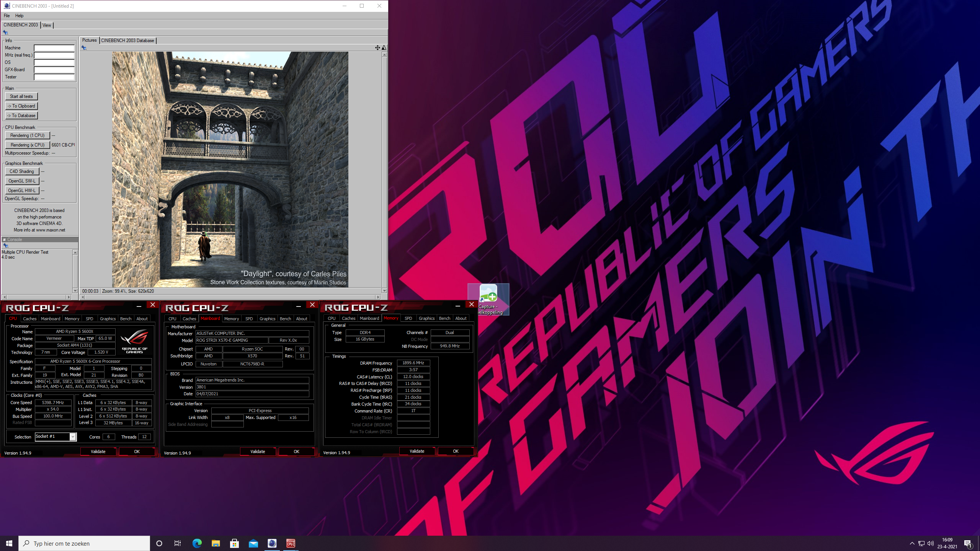Image resolution: width=980 pixels, height=551 pixels.
Task: Click the triangle icon above picture scrollbar
Action: pos(384,47)
